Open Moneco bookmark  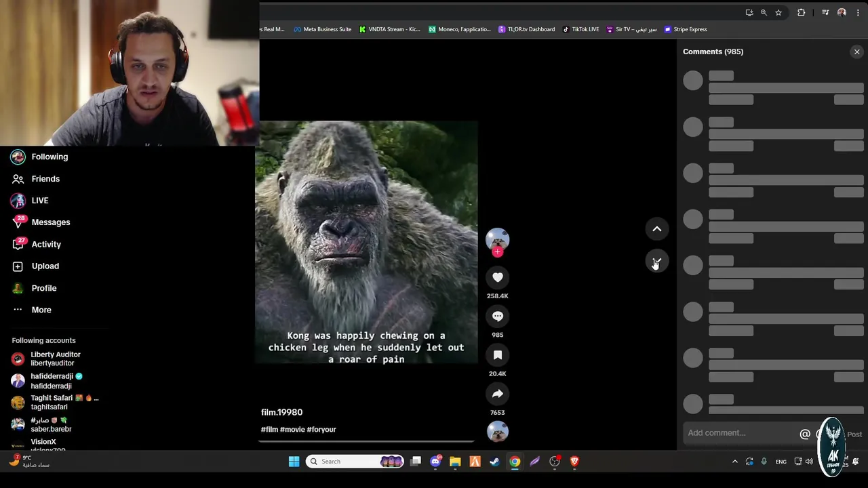click(x=460, y=29)
